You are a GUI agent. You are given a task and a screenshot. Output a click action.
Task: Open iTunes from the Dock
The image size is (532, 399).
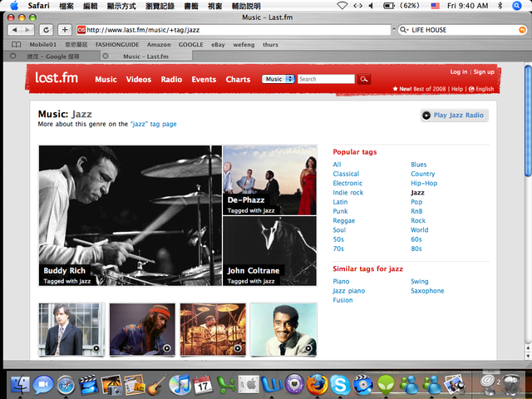180,385
